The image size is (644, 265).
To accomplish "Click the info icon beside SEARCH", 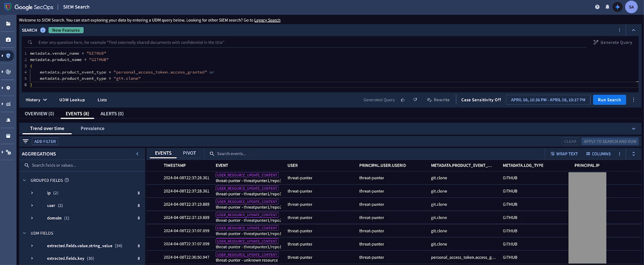I will [x=43, y=30].
